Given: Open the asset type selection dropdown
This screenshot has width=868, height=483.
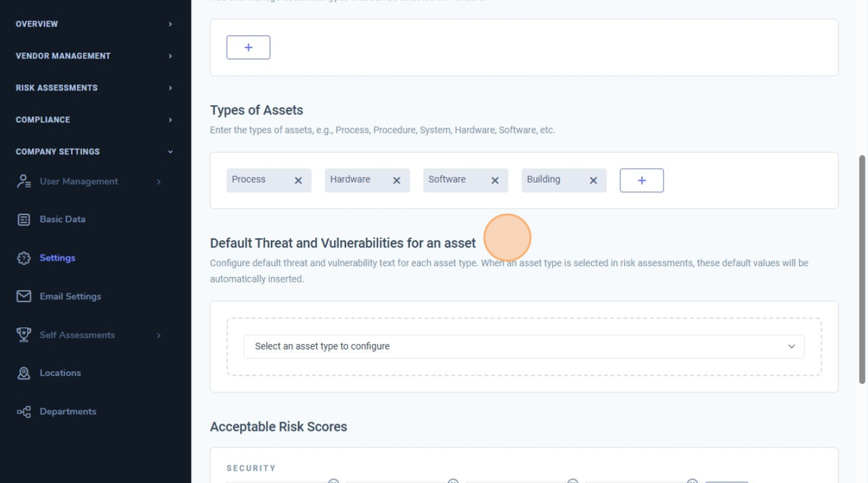Looking at the screenshot, I should coord(524,347).
